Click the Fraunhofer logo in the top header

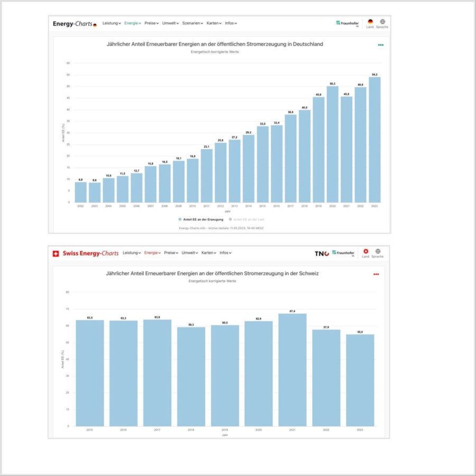click(x=347, y=23)
